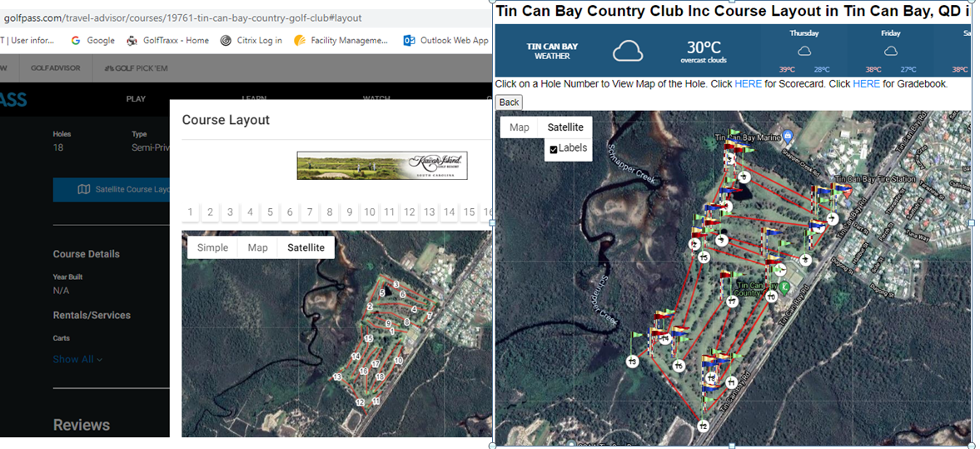
Task: Toggle the Labels checkbox
Action: click(x=553, y=149)
